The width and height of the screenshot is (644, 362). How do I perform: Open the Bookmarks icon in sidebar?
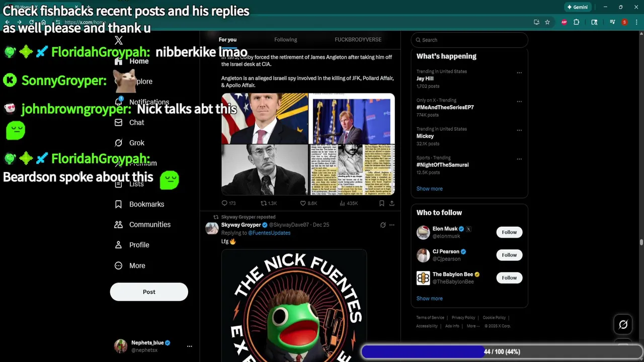[118, 204]
